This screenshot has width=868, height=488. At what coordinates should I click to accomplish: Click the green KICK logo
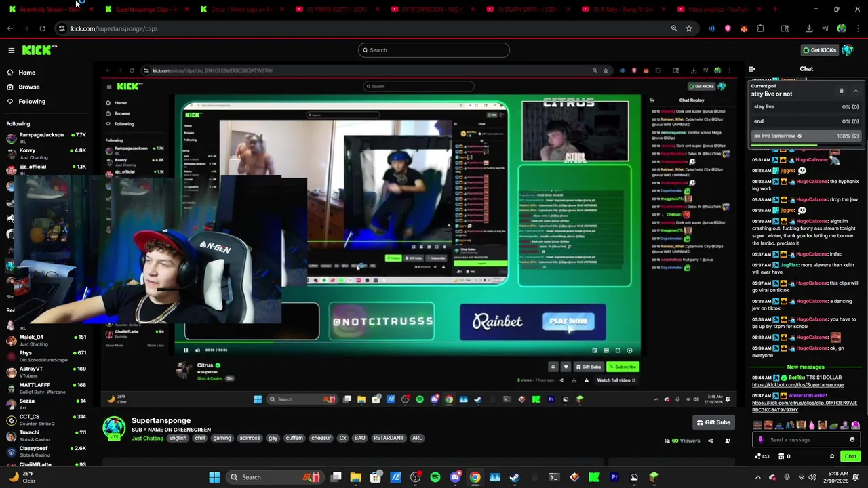click(38, 50)
